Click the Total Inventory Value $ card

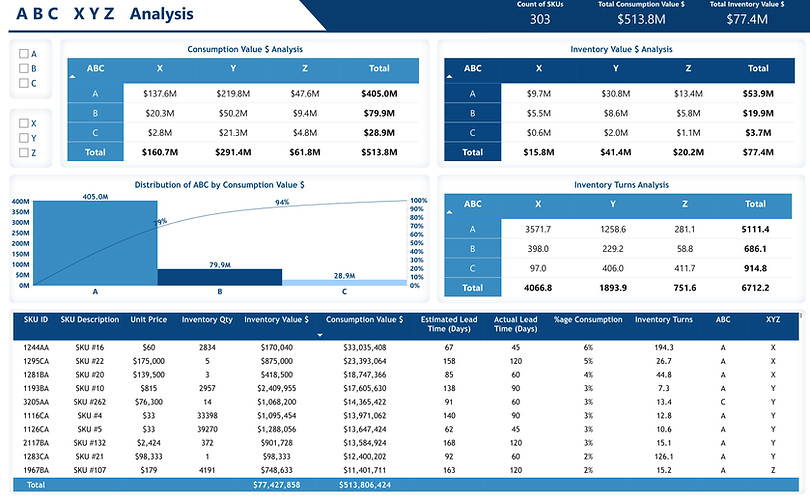746,14
